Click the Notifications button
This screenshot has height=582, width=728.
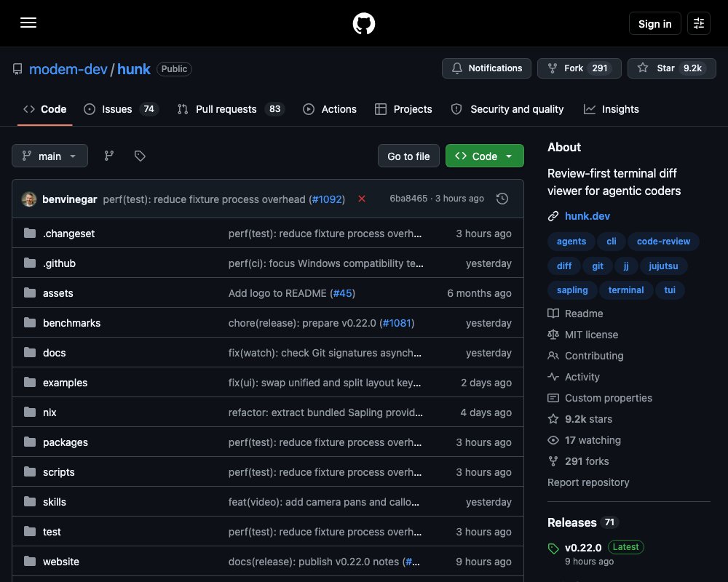tap(486, 68)
